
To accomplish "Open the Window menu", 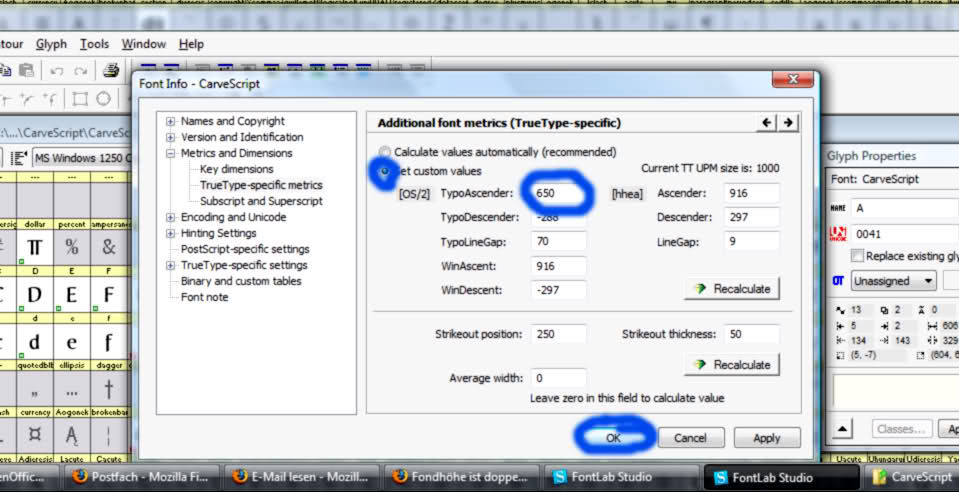I will click(x=144, y=44).
